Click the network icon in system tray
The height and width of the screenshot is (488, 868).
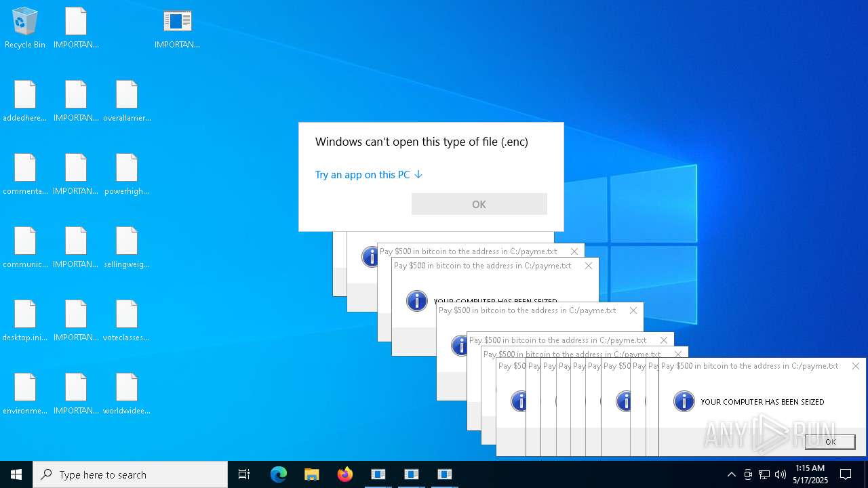pos(764,474)
